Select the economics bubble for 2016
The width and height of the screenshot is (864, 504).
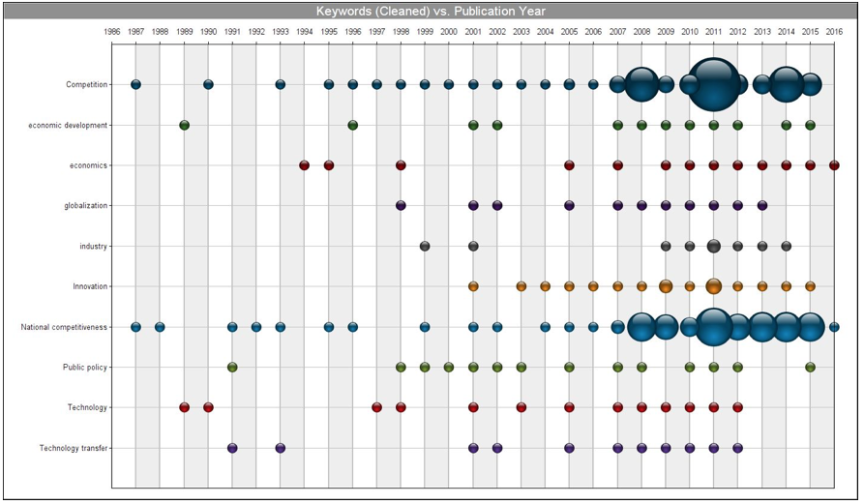(834, 165)
